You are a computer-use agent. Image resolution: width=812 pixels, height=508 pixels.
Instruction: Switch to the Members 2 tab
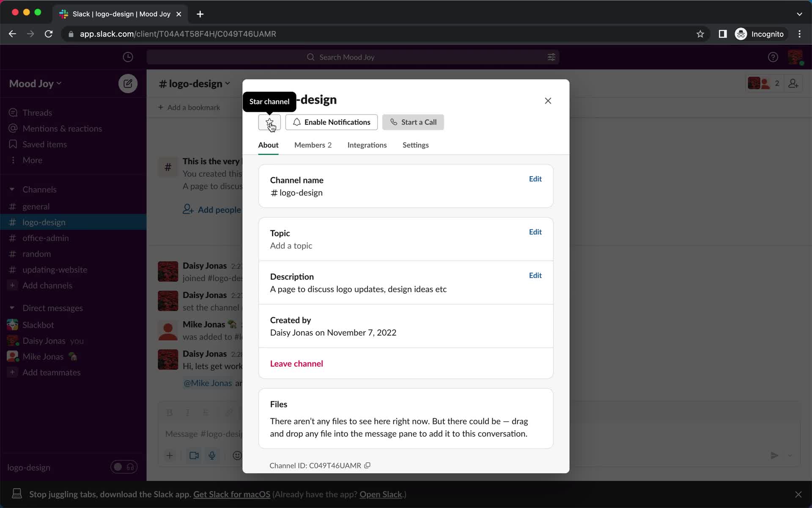click(313, 145)
